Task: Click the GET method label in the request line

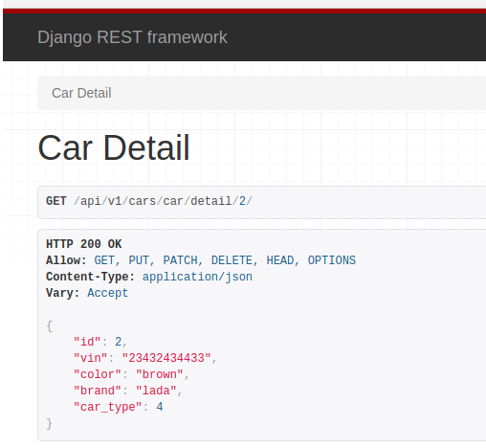Action: (x=56, y=201)
